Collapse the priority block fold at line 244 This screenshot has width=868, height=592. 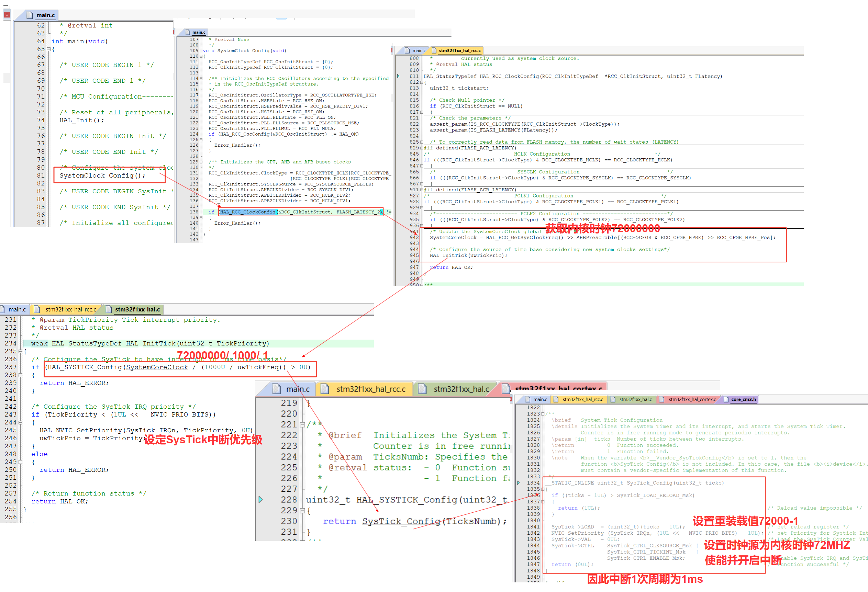click(x=21, y=422)
